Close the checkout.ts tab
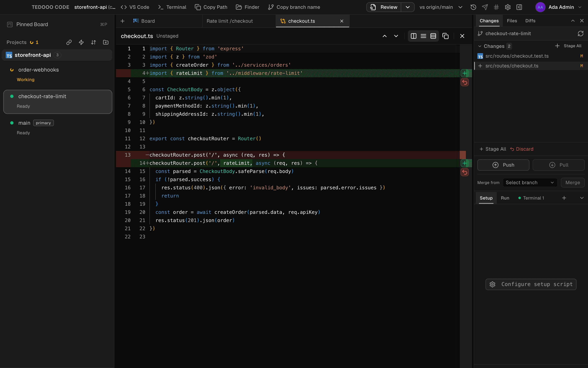Viewport: 588px width, 368px height. (342, 21)
